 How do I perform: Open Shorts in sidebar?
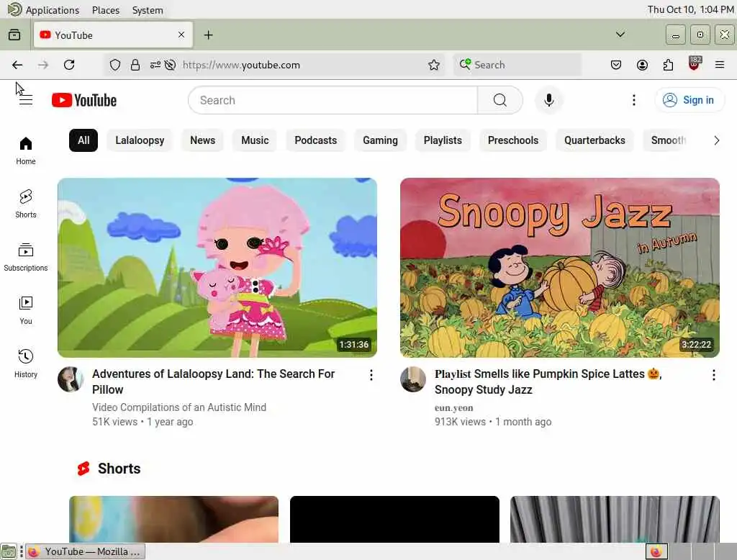tap(26, 204)
